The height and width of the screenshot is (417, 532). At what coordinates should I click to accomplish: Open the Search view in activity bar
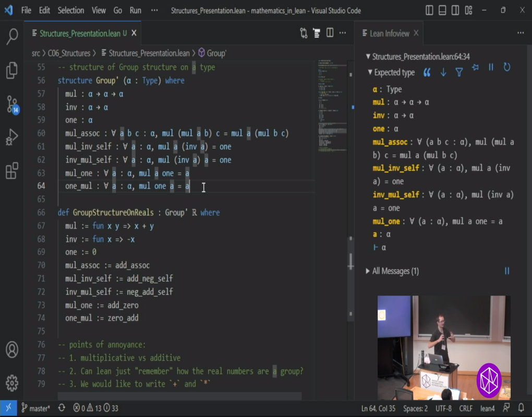tap(12, 36)
